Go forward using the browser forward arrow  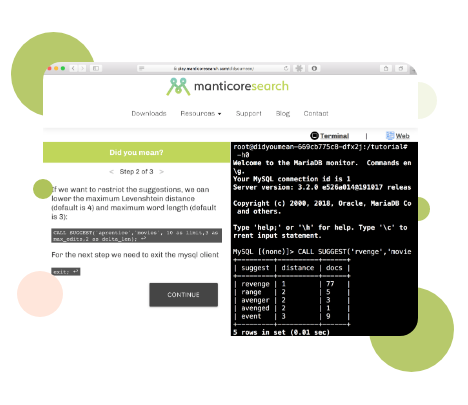coord(82,68)
